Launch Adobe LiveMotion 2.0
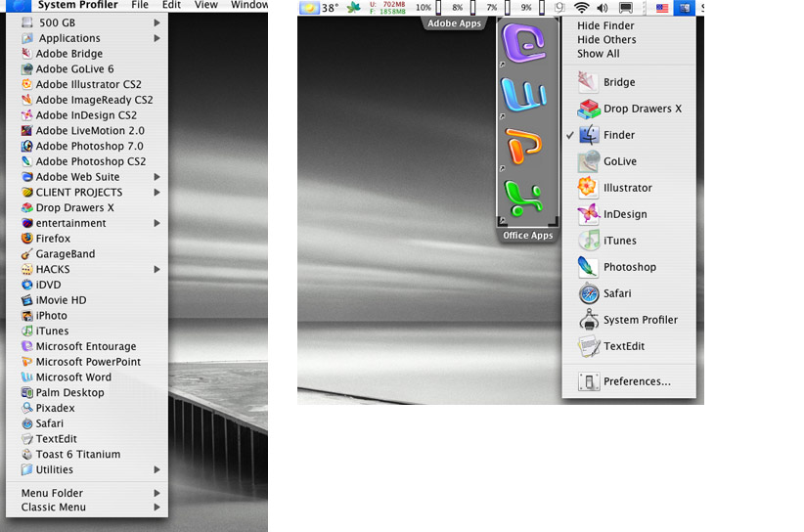 point(87,130)
